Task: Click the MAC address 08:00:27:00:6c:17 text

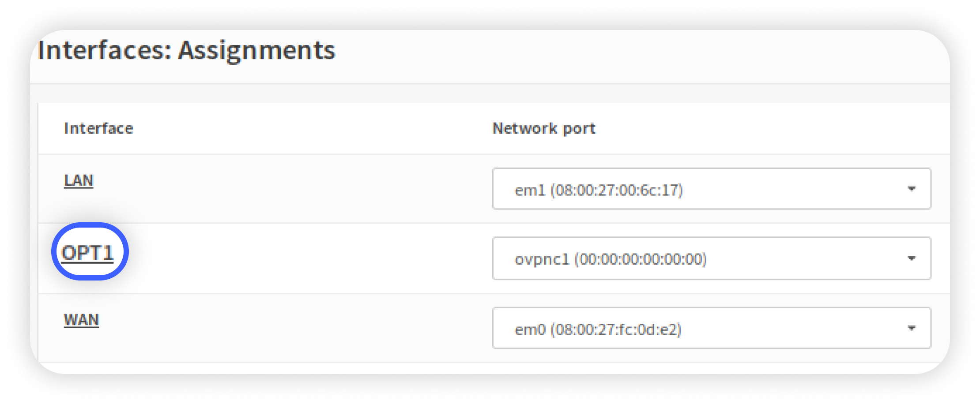Action: (x=617, y=191)
